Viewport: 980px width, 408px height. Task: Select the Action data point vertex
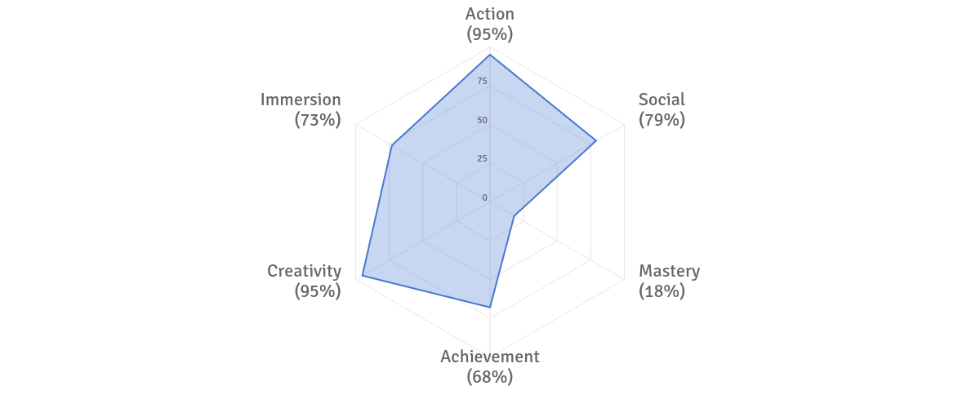[490, 55]
